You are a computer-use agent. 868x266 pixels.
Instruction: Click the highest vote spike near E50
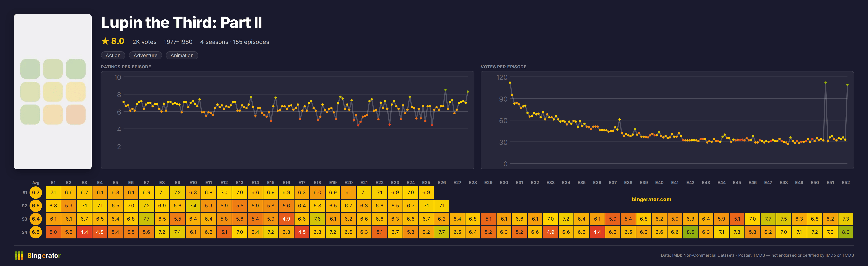coord(825,83)
